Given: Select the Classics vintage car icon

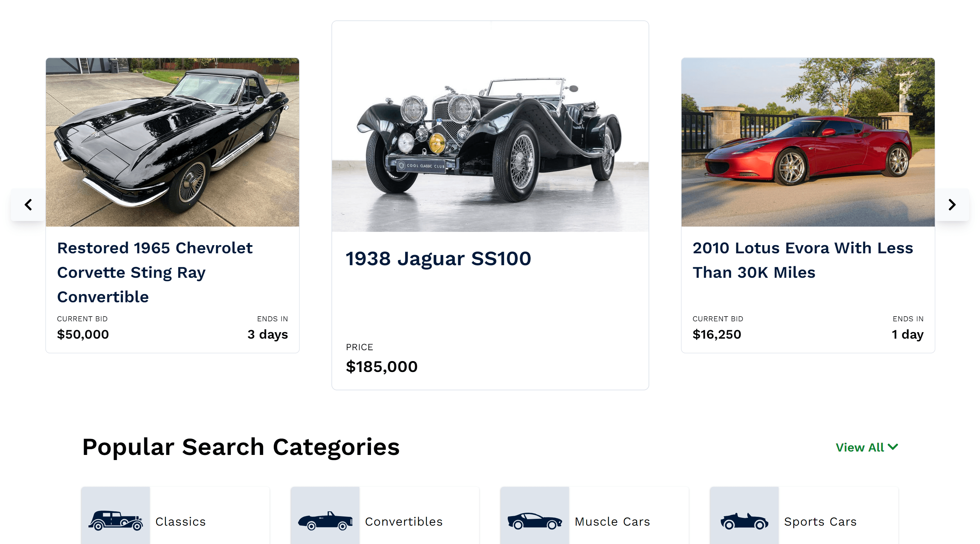Looking at the screenshot, I should pyautogui.click(x=115, y=521).
